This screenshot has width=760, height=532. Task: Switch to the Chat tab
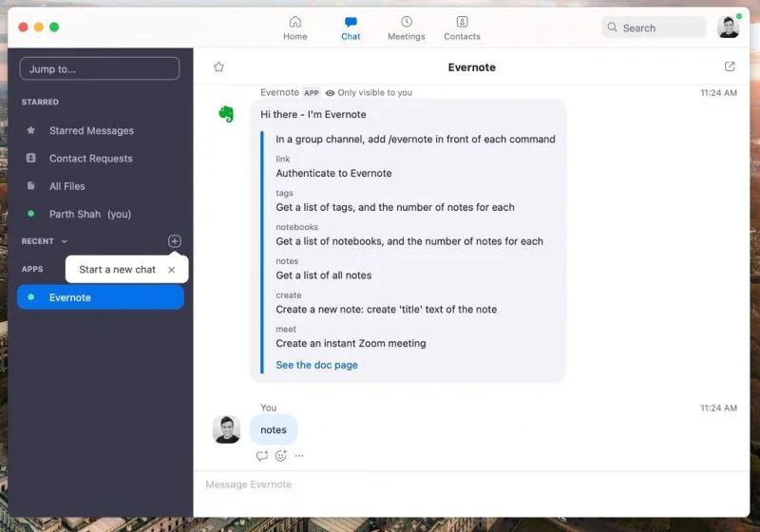tap(351, 28)
